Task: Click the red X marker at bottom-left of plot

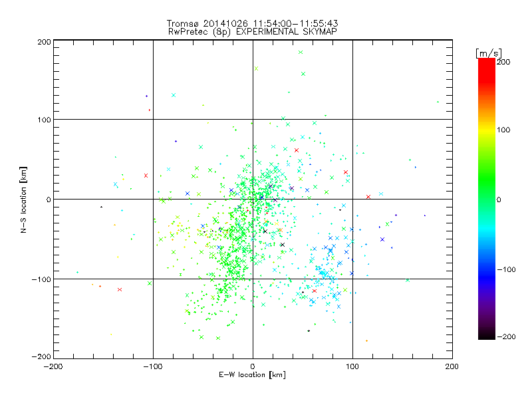Action: [x=120, y=289]
